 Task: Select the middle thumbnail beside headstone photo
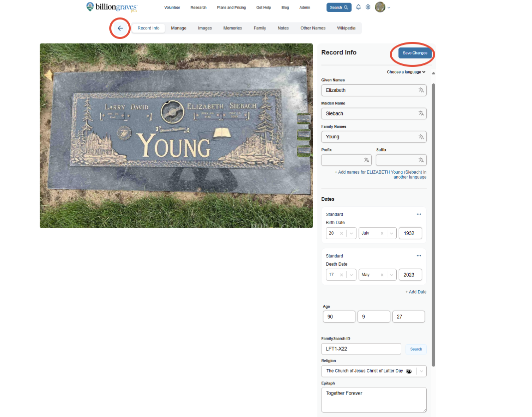click(x=303, y=135)
